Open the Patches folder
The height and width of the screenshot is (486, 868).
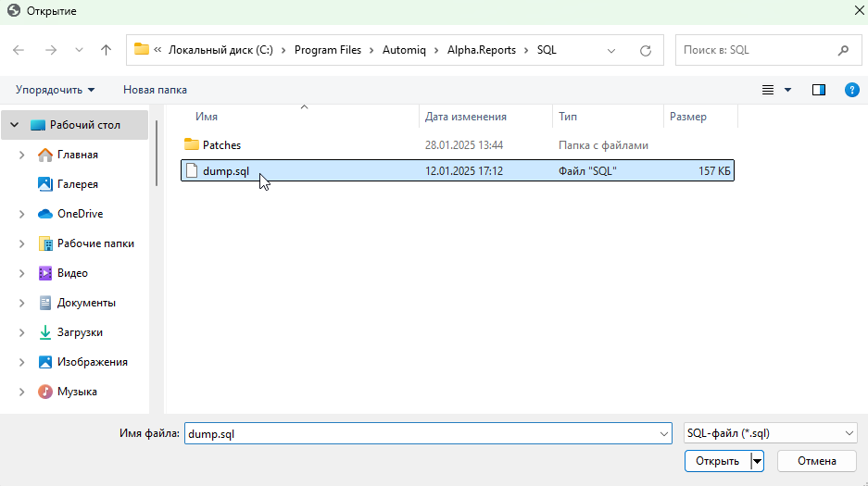point(221,145)
